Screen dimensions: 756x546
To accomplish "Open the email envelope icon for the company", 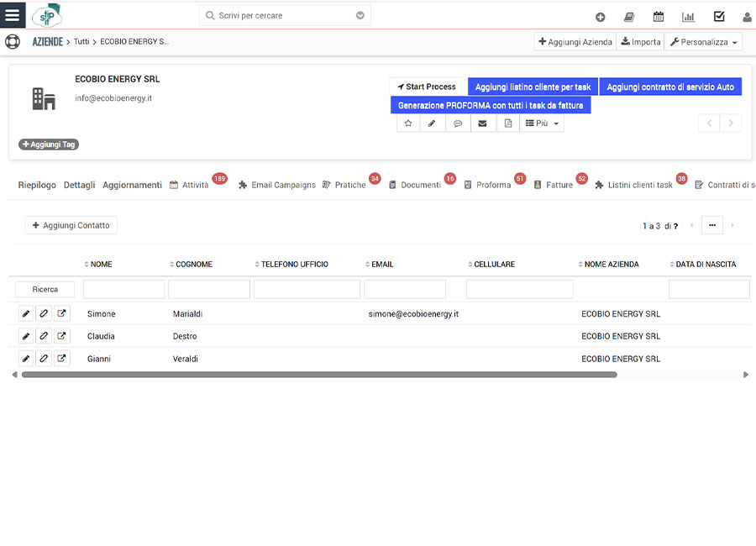I will tap(483, 123).
